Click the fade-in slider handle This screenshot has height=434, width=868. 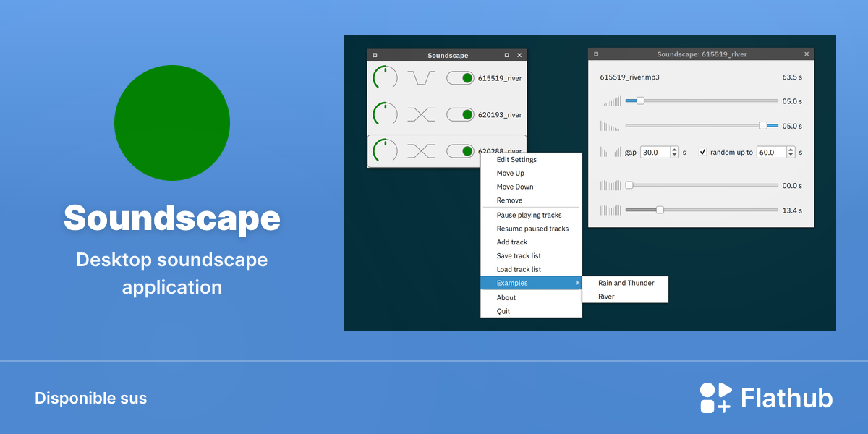point(640,101)
